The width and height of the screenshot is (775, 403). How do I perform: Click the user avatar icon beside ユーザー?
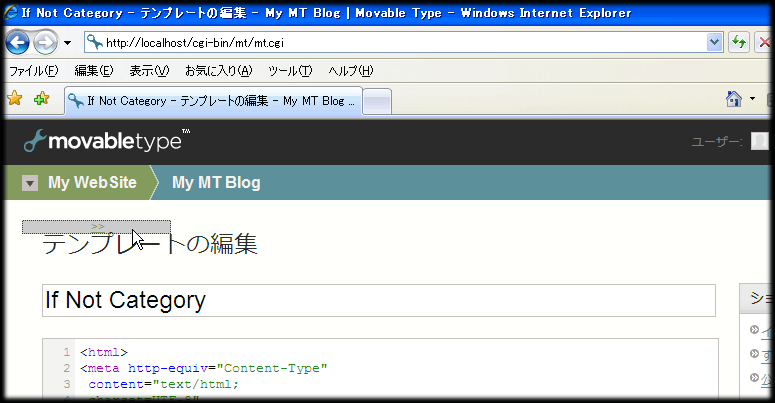759,142
